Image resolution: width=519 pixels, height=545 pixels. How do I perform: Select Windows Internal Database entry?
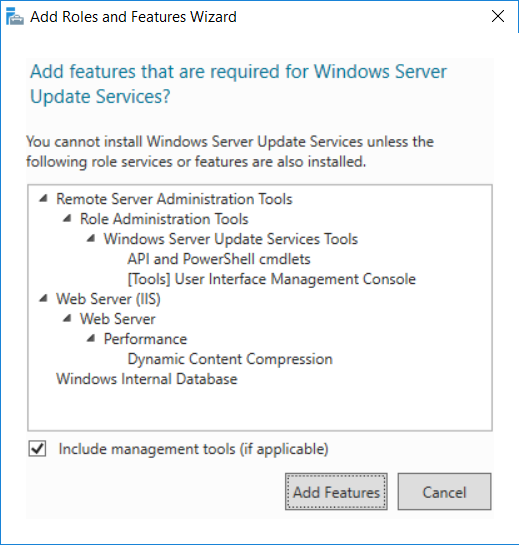[147, 379]
